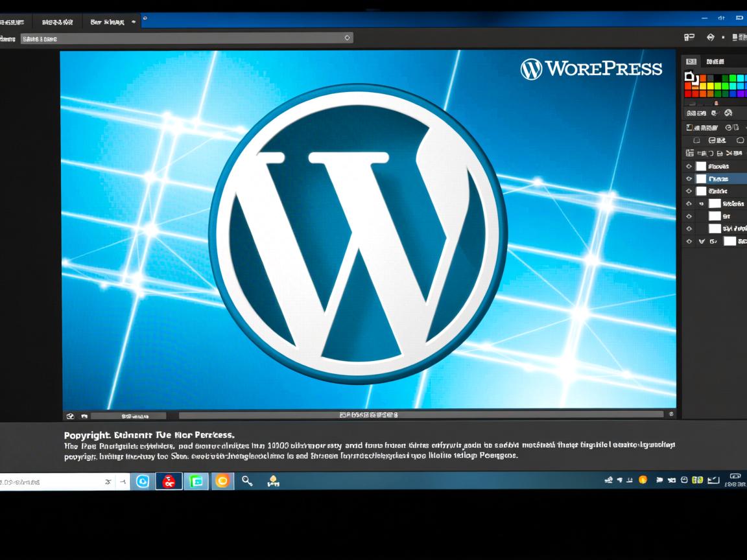
Task: Expand the bottom layer group chevron
Action: point(702,241)
